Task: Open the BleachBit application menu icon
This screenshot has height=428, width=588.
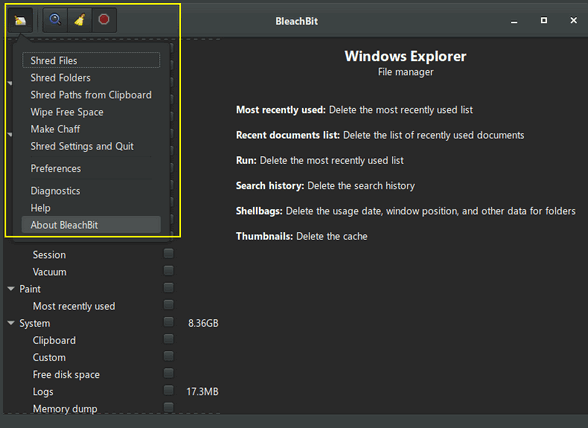Action: pyautogui.click(x=20, y=20)
